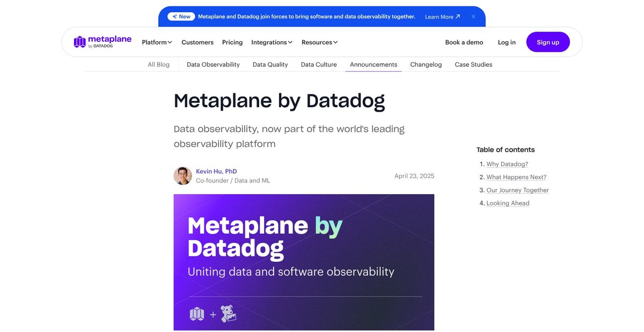Click the Table of contents heading

tap(506, 150)
